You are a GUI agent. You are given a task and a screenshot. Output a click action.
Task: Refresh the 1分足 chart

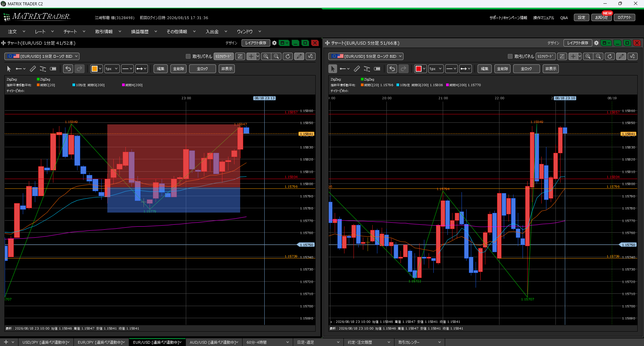288,56
